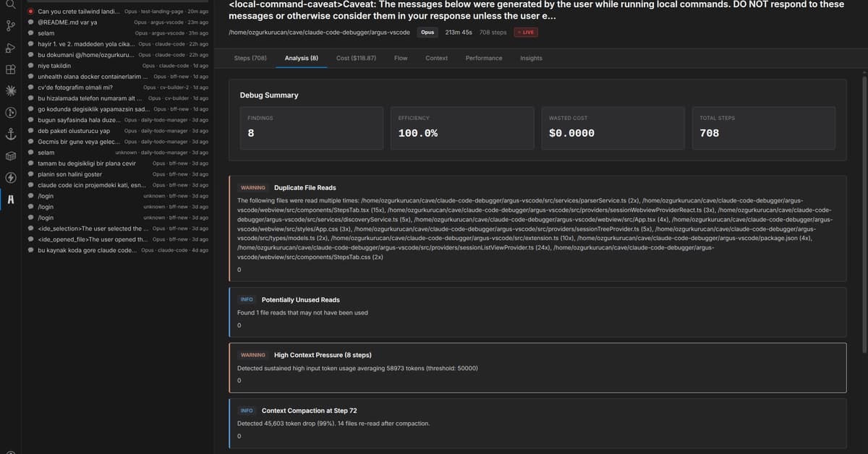868x454 pixels.
Task: Open the circular git graph icon panel
Action: [x=10, y=113]
